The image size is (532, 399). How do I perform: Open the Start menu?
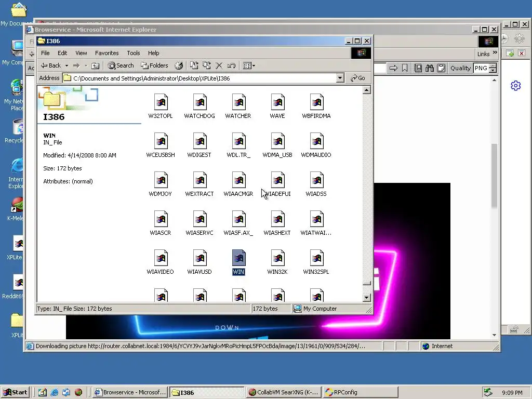click(16, 392)
